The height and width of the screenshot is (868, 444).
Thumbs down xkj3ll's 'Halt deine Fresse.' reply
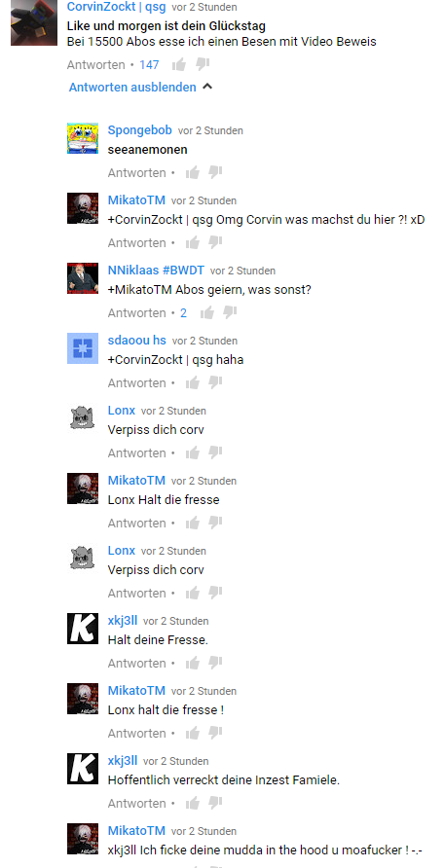[215, 663]
